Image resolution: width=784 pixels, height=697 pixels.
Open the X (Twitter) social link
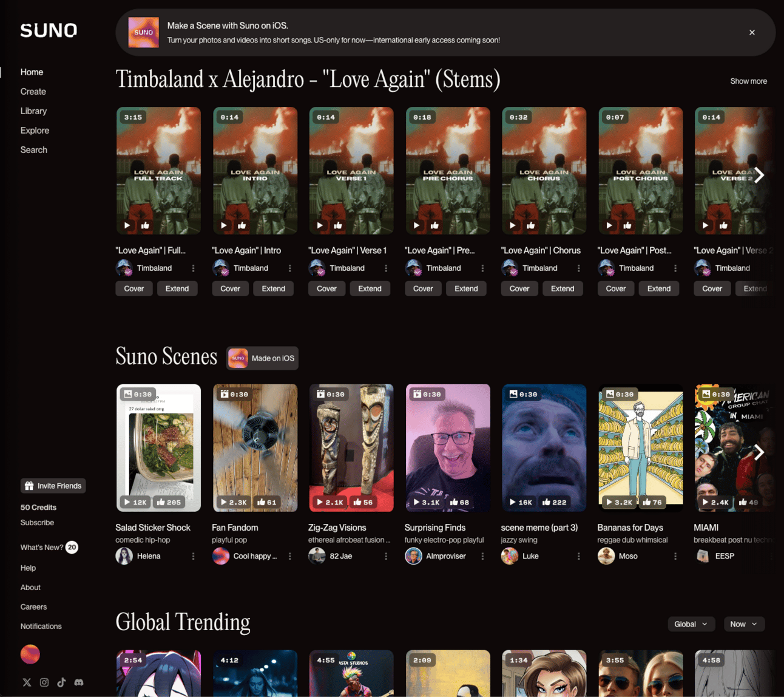27,682
